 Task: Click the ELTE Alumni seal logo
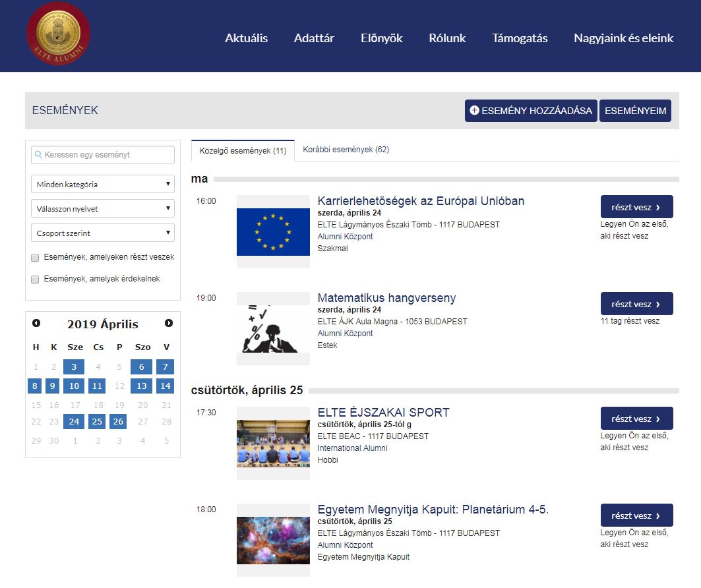[58, 34]
